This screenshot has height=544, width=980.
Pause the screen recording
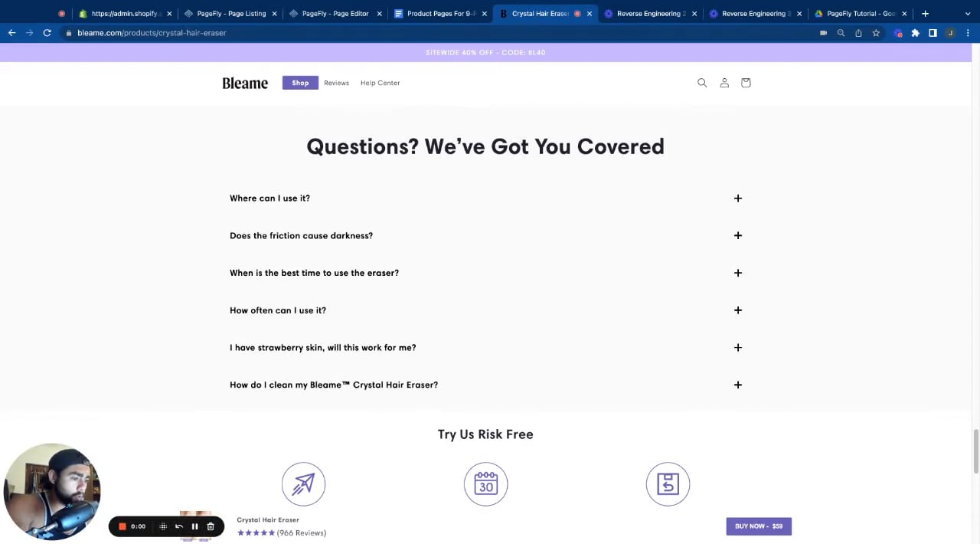coord(194,526)
